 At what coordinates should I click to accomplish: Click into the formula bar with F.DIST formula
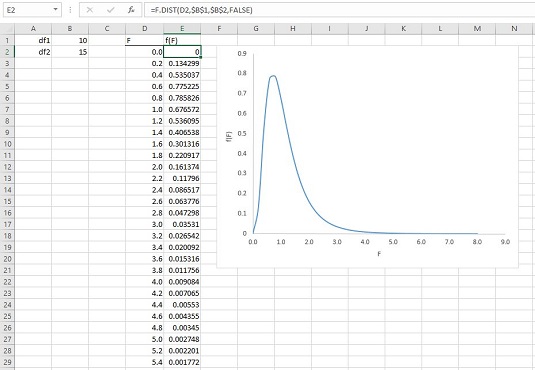[339, 10]
